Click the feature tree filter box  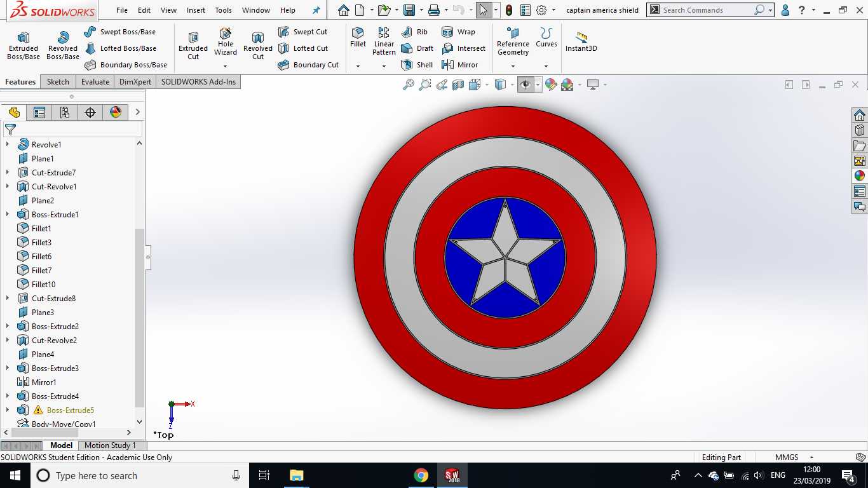(x=72, y=129)
